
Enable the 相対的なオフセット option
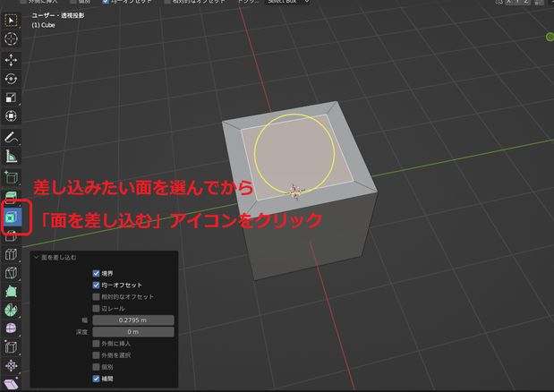point(96,296)
